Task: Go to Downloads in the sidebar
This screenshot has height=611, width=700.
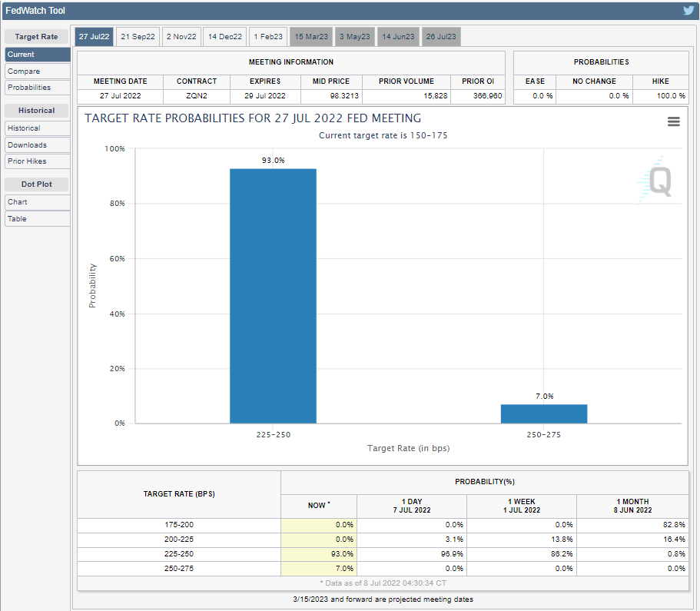Action: point(37,144)
